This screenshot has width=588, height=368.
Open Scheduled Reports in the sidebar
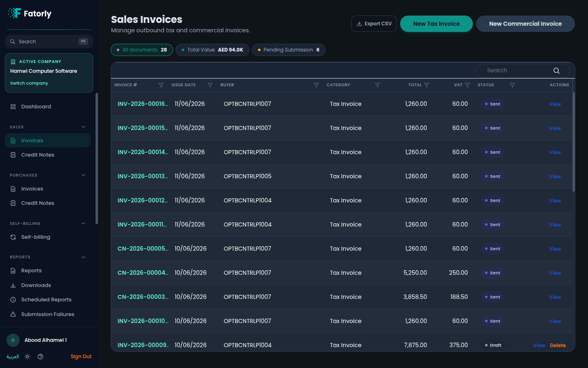[x=48, y=300]
